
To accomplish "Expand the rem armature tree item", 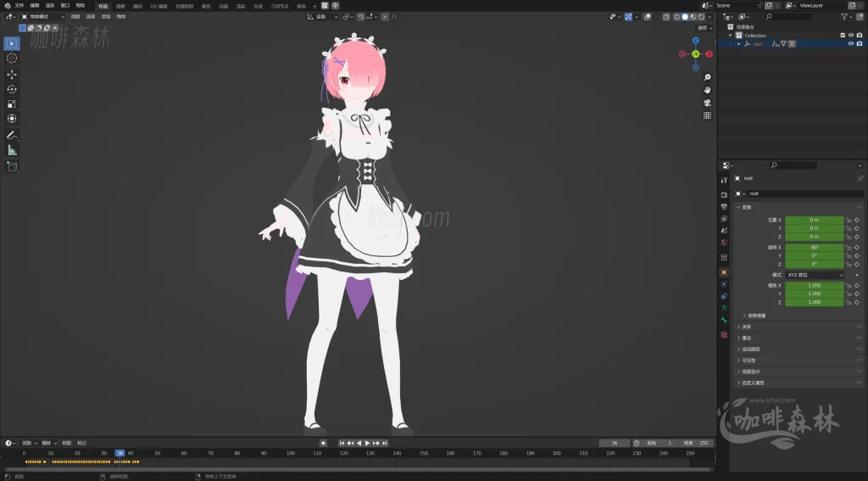I will pos(738,44).
